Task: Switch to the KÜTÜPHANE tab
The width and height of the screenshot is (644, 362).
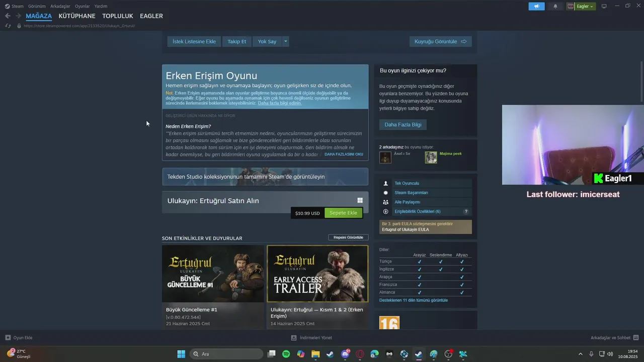Action: coord(77,16)
